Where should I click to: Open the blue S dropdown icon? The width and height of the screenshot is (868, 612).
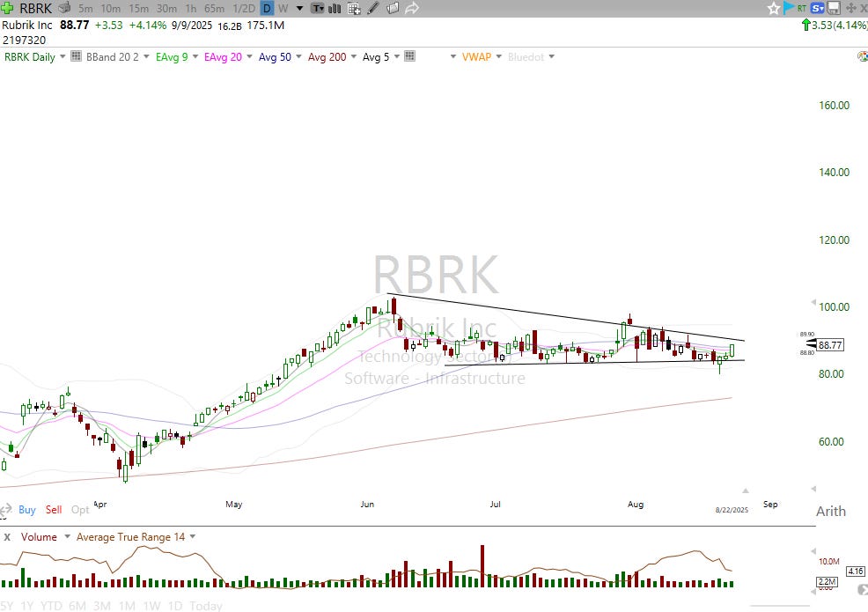pos(817,8)
